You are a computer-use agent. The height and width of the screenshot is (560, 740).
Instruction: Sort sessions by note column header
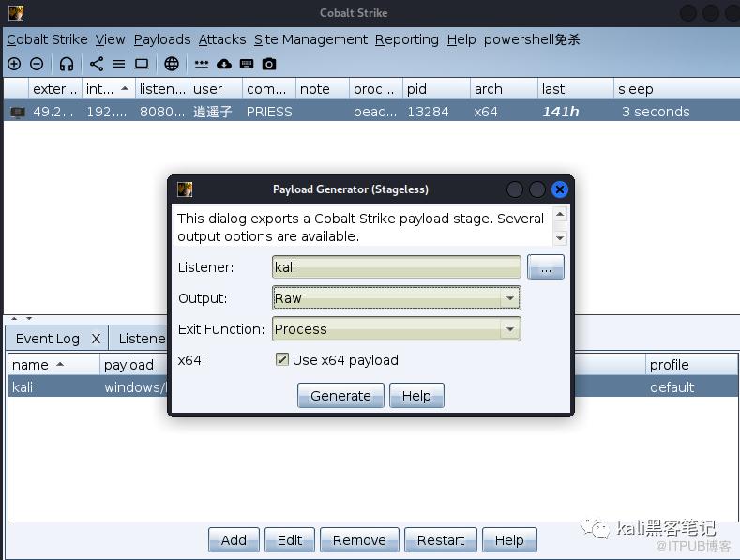[x=323, y=89]
